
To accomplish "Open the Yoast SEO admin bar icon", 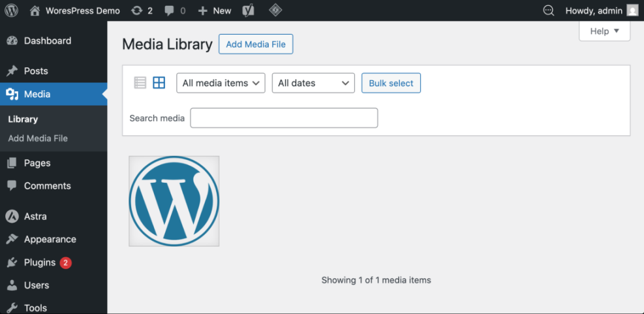I will click(x=248, y=10).
